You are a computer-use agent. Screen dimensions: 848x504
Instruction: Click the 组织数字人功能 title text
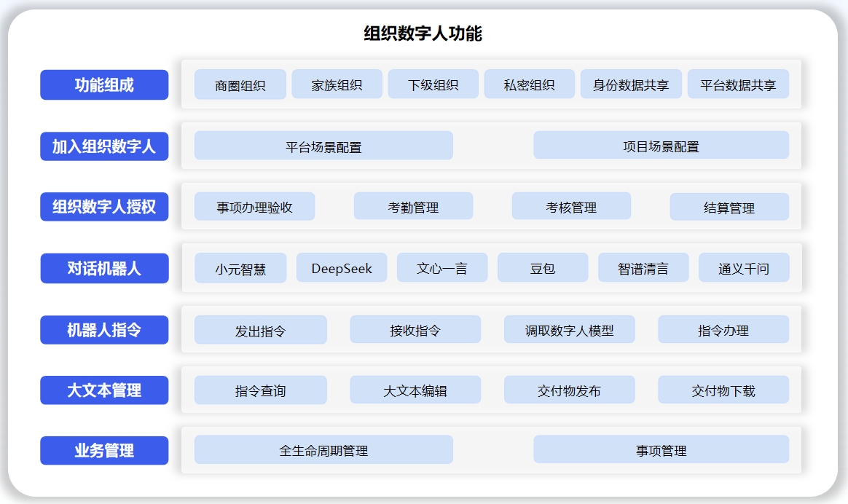click(x=423, y=34)
